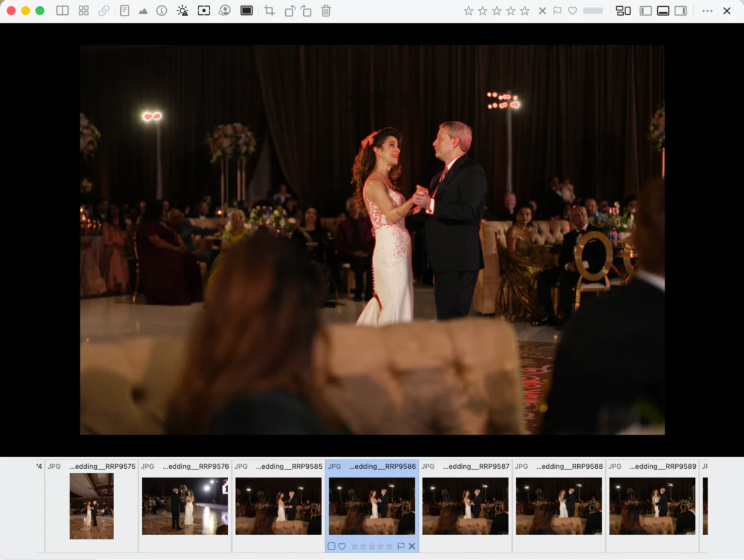Image resolution: width=744 pixels, height=560 pixels.
Task: Switch to grid thumbnail view
Action: (x=84, y=11)
